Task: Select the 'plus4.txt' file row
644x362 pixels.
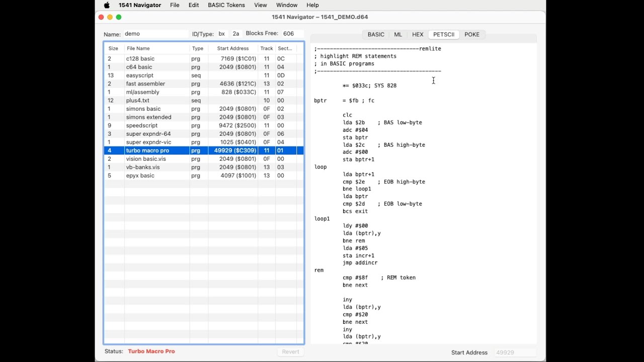Action: (x=204, y=101)
